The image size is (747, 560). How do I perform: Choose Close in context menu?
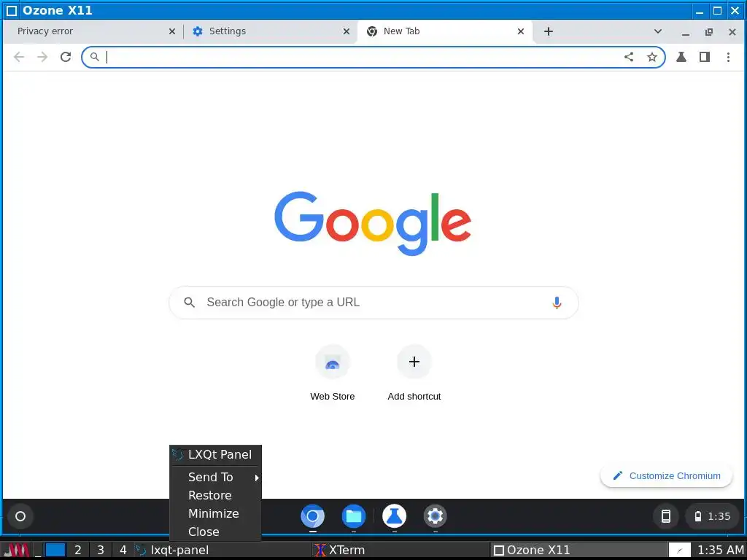tap(215, 532)
